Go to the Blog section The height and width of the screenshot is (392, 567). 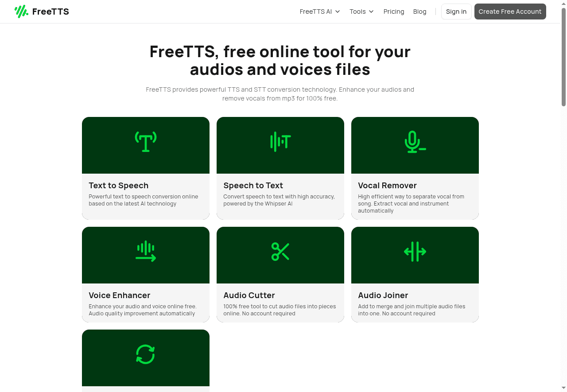click(419, 12)
